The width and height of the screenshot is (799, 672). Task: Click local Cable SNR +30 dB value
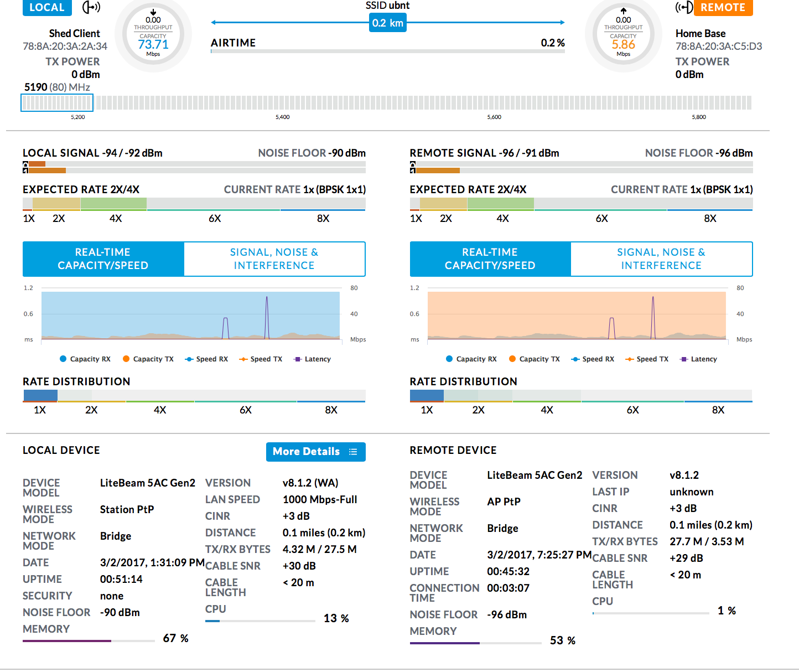click(299, 566)
